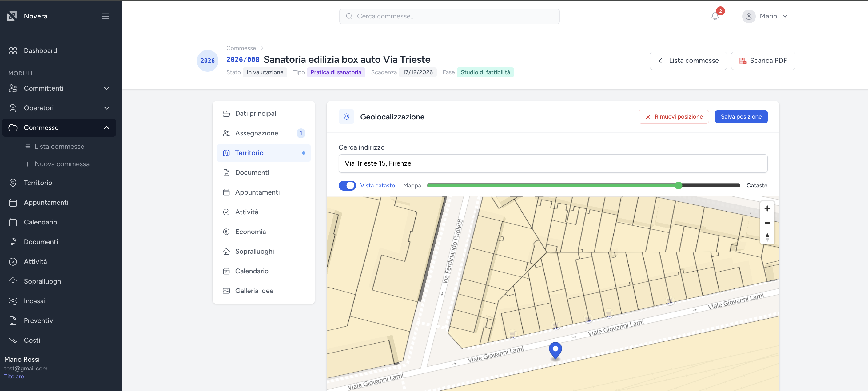The width and height of the screenshot is (868, 391).
Task: Toggle the Vista catasto switch
Action: point(347,186)
